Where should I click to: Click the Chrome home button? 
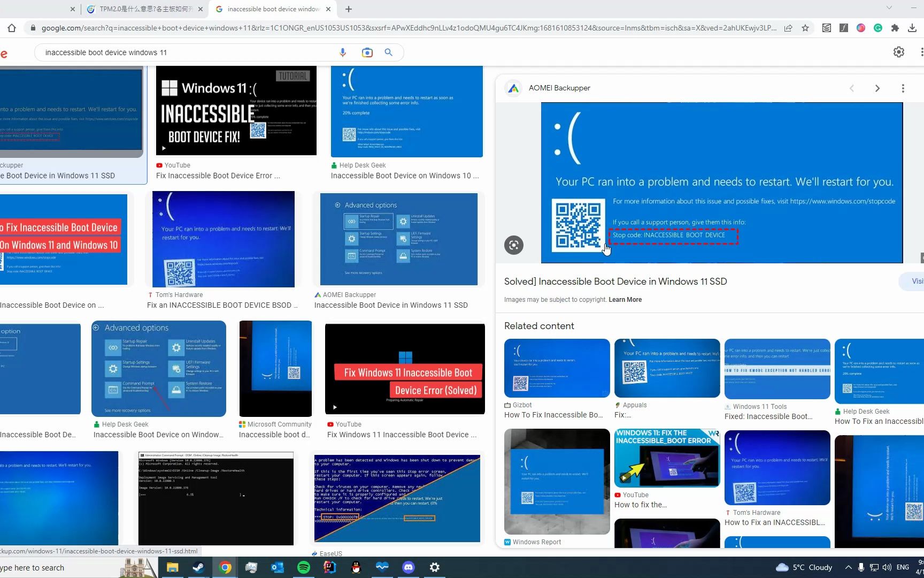[12, 28]
